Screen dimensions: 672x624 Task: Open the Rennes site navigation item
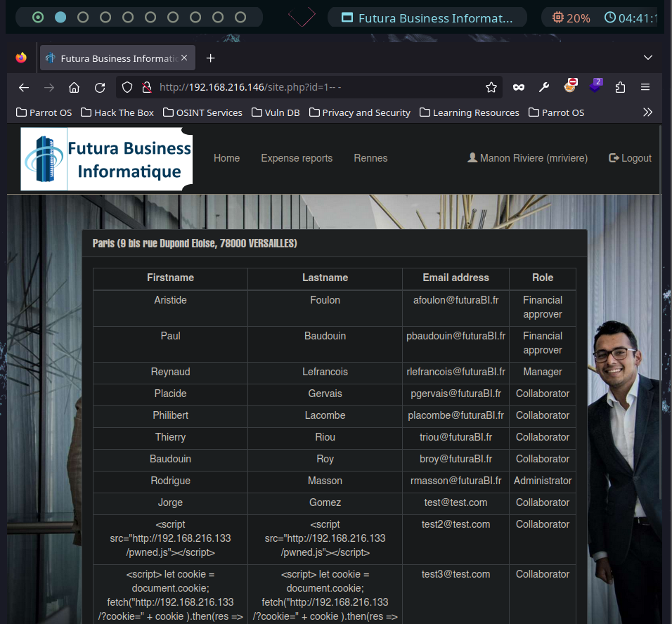point(370,158)
